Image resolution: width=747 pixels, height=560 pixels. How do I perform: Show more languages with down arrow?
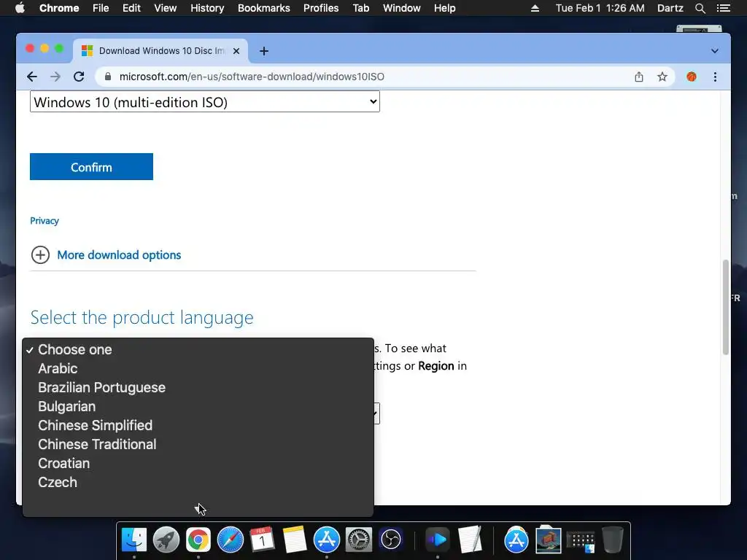[x=198, y=509]
